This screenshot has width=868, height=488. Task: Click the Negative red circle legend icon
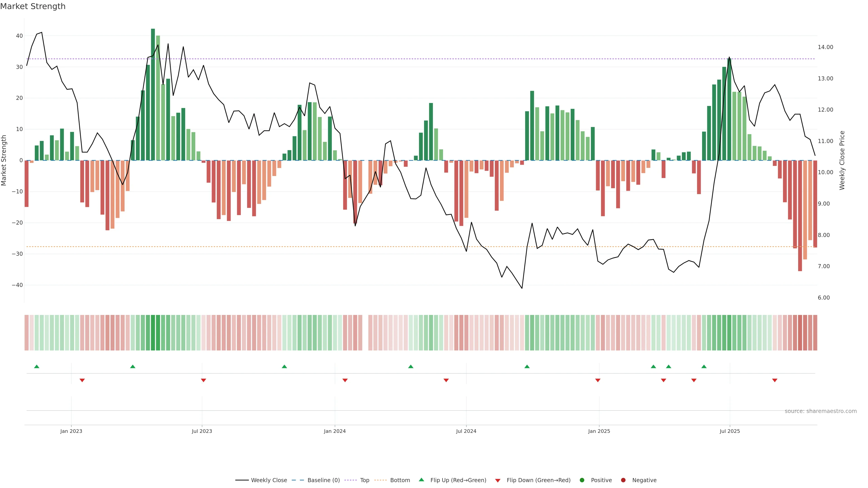[623, 480]
